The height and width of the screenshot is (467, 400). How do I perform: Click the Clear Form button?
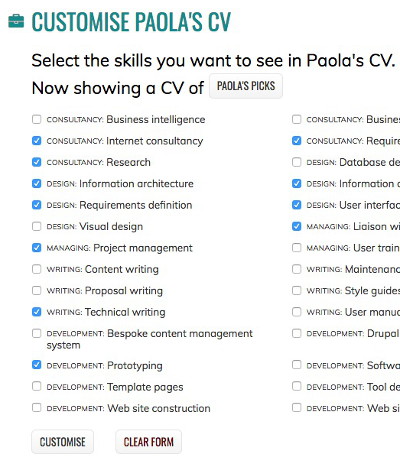[149, 442]
